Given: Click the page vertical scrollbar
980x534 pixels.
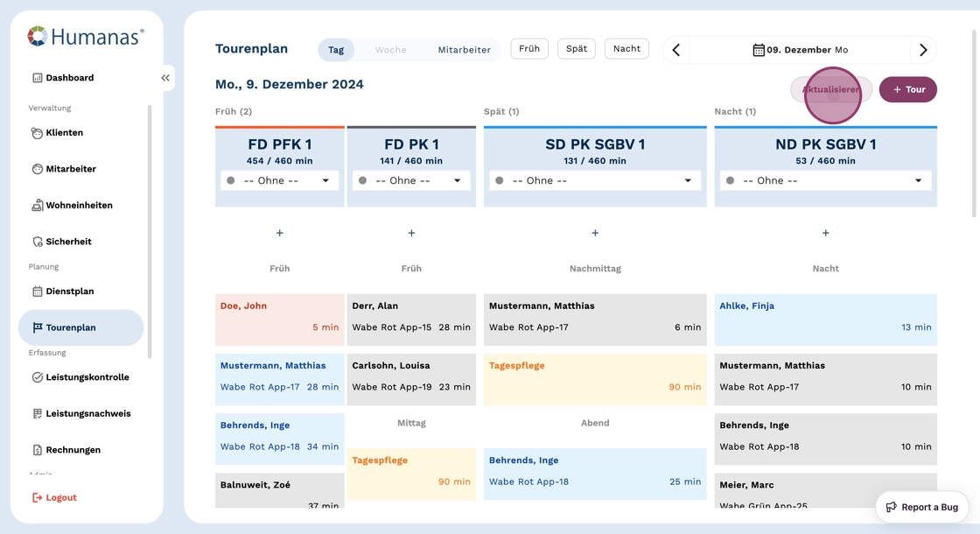Looking at the screenshot, I should click(975, 123).
